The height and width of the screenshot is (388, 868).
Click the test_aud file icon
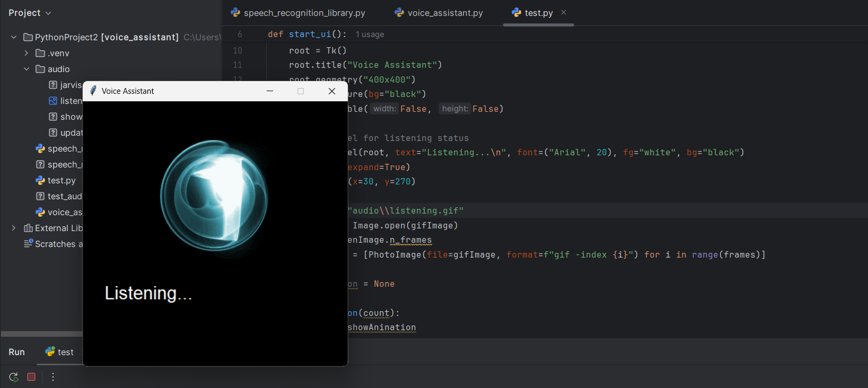pyautogui.click(x=40, y=196)
